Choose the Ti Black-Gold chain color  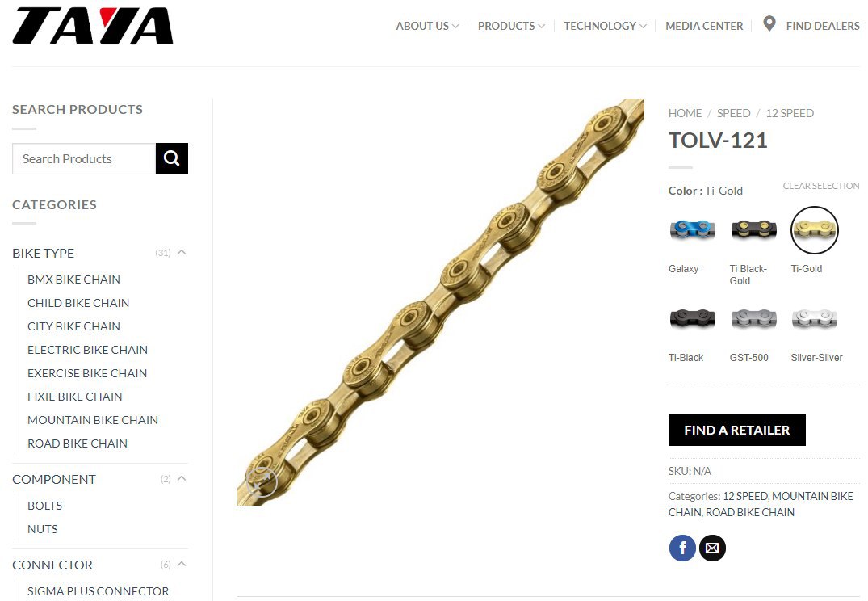pos(753,229)
